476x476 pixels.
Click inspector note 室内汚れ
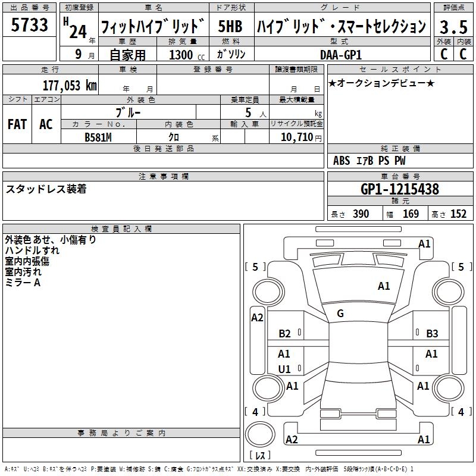tap(23, 272)
